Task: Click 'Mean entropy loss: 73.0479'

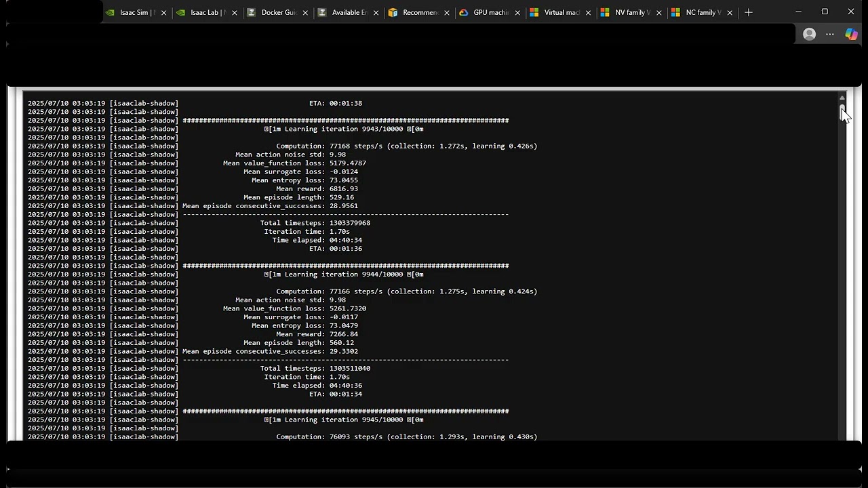Action: (x=305, y=325)
